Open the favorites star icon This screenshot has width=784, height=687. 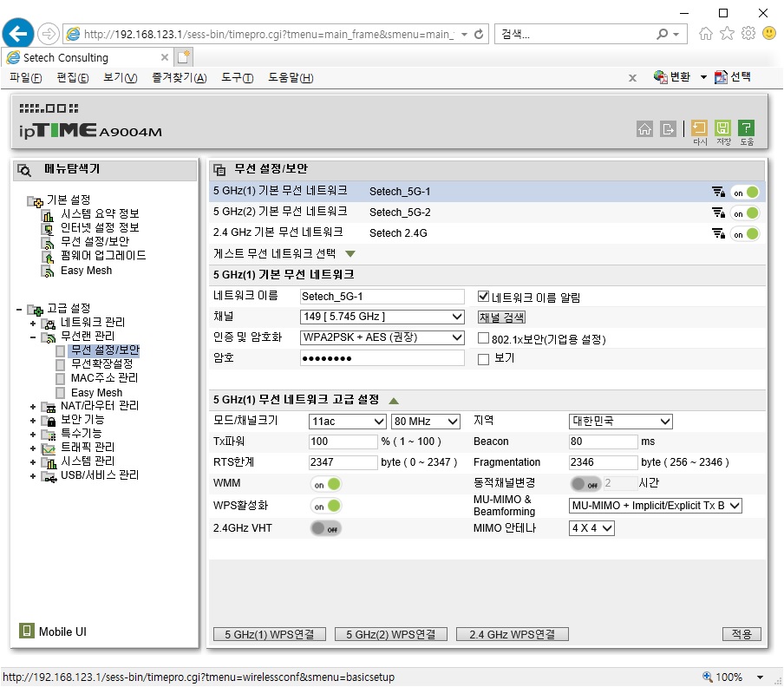pos(727,34)
